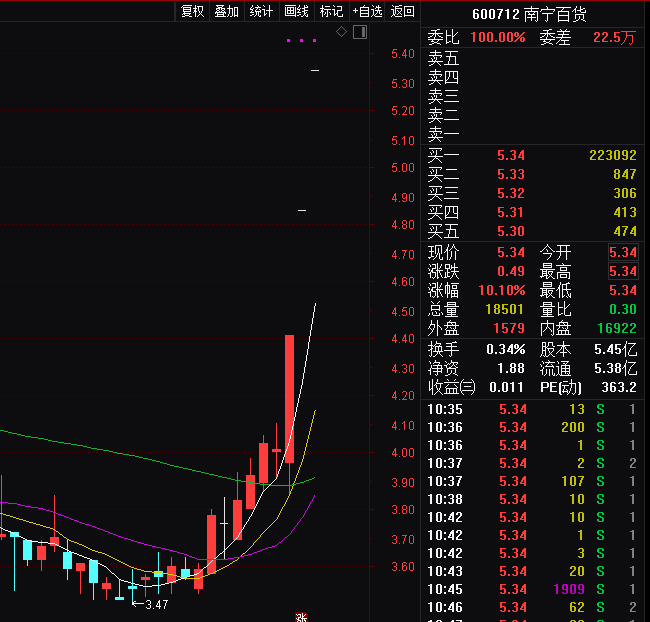Click 买五 volume 474
650x622 pixels.
pyautogui.click(x=625, y=231)
